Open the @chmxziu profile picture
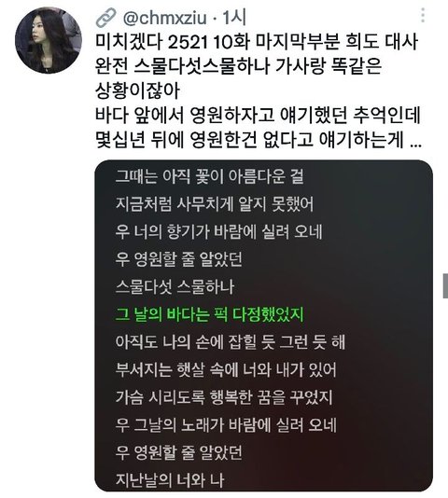 [49, 40]
